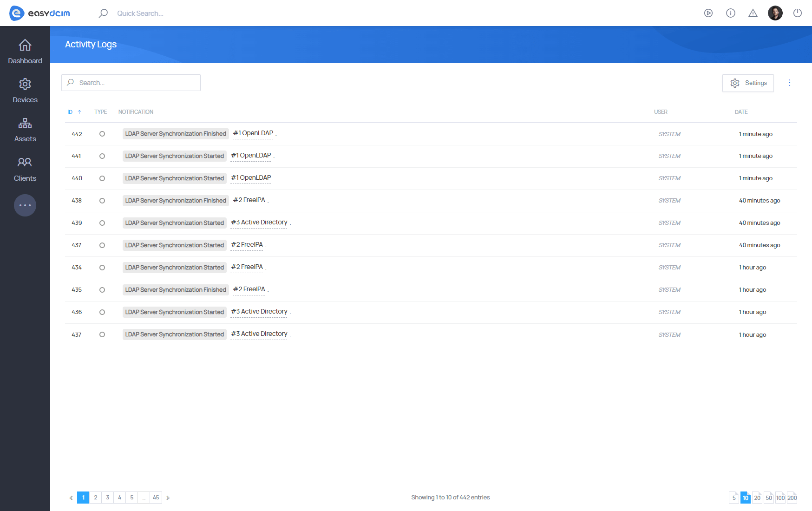Click '1 minute ago' date in row 441
This screenshot has width=812, height=511.
(x=756, y=156)
